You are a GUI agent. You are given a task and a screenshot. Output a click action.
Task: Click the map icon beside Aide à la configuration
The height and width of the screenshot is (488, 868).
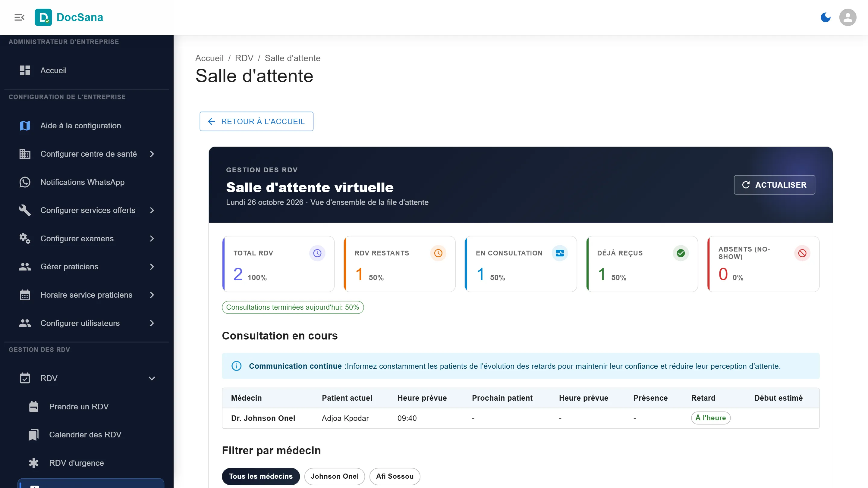[25, 126]
